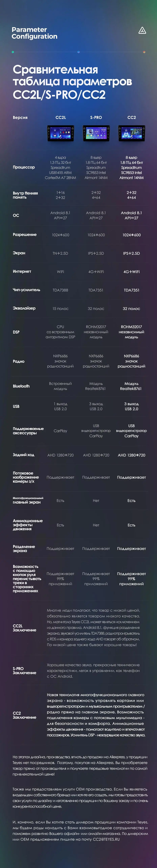Select the Процессор row label
157x868 pixels.
click(24, 167)
